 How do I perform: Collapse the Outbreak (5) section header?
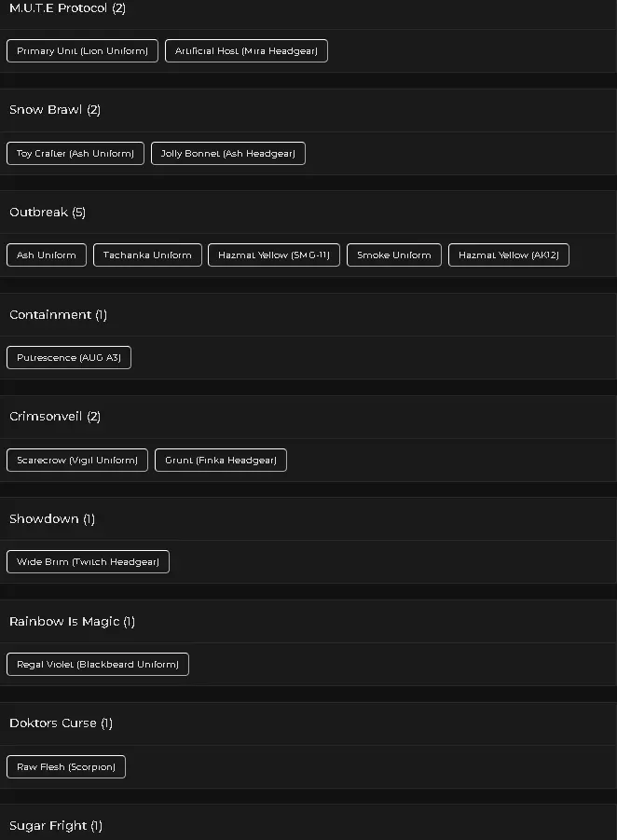click(x=308, y=213)
